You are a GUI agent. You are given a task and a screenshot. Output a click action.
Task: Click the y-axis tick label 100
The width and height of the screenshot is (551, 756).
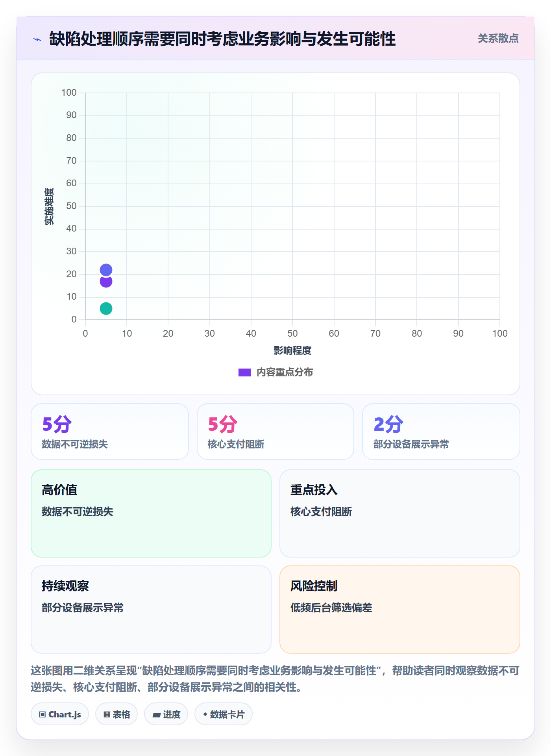point(69,93)
